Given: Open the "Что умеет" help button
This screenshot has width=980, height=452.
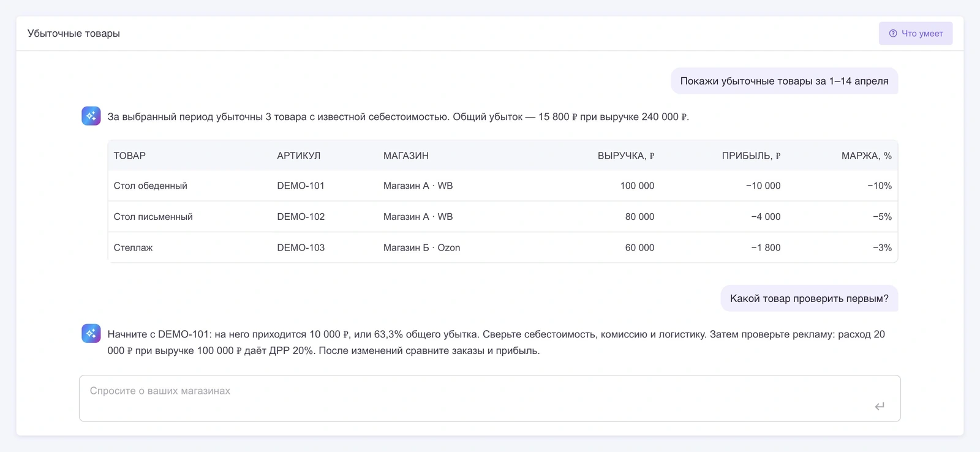Looking at the screenshot, I should coord(916,34).
